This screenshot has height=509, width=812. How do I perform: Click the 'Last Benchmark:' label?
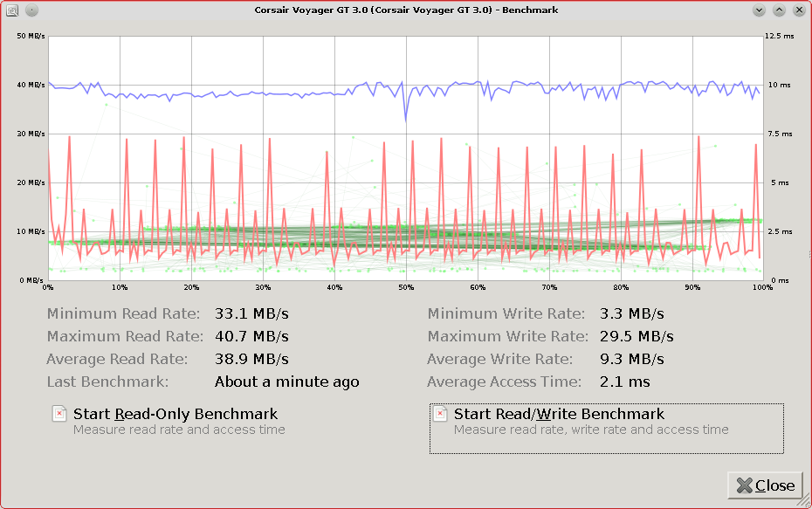click(107, 382)
